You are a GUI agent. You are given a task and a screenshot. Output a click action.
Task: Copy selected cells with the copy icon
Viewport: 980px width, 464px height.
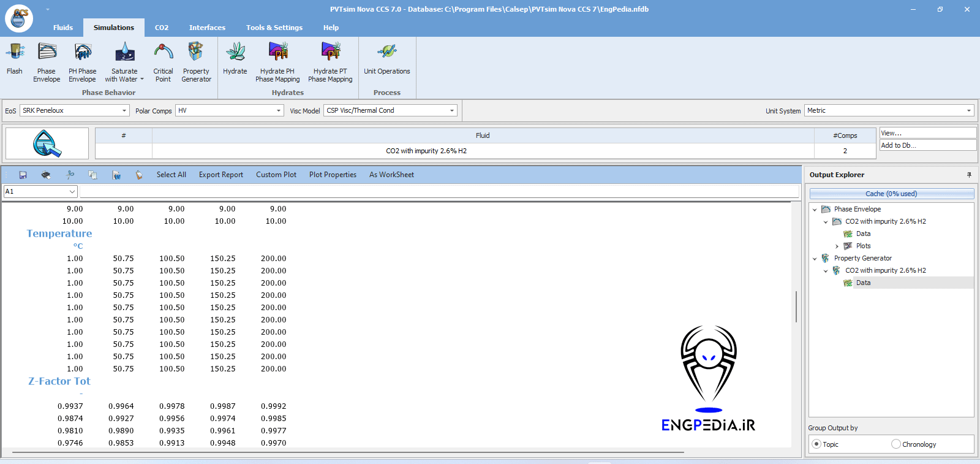pos(93,175)
